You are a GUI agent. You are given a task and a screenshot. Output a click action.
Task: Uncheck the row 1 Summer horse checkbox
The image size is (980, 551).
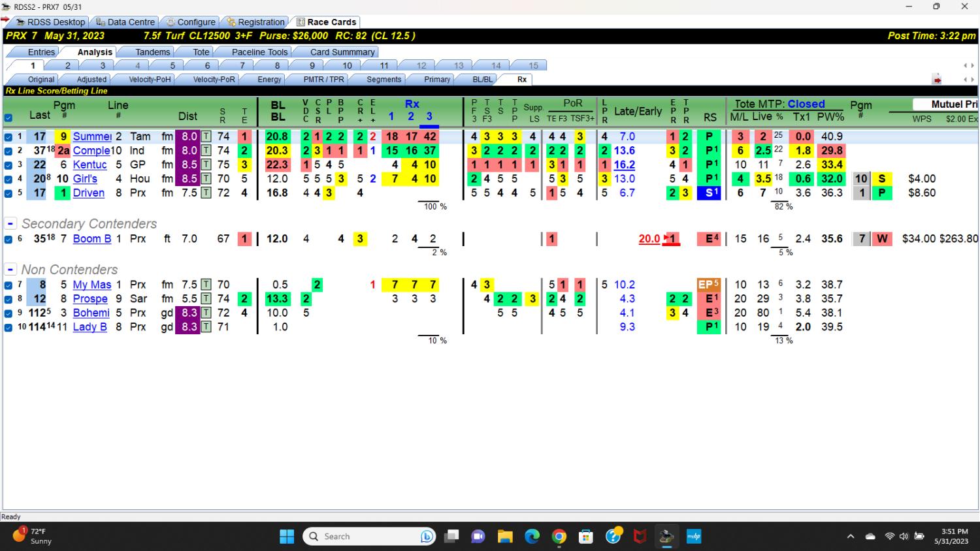point(8,137)
